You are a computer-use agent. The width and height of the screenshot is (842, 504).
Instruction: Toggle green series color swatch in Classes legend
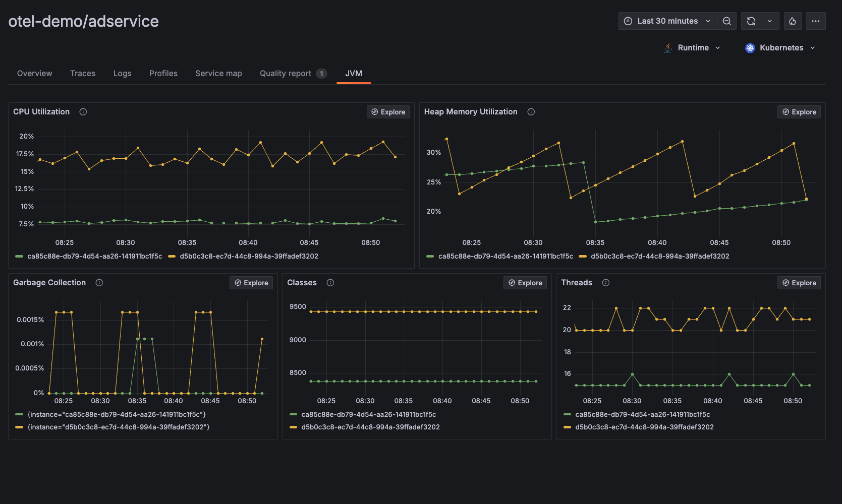point(294,415)
